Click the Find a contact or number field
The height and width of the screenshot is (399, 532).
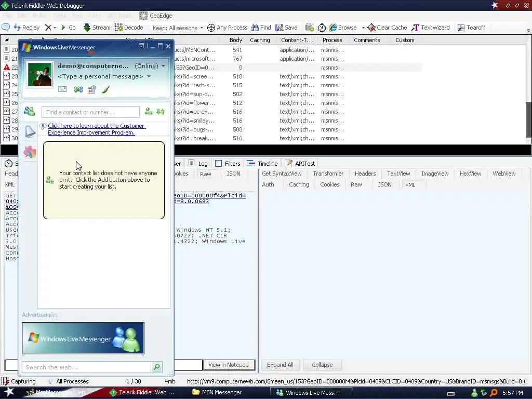click(x=90, y=112)
